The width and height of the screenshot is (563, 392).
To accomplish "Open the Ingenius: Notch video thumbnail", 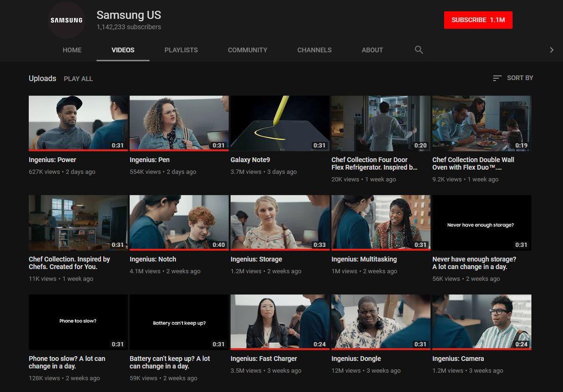I will click(x=179, y=223).
